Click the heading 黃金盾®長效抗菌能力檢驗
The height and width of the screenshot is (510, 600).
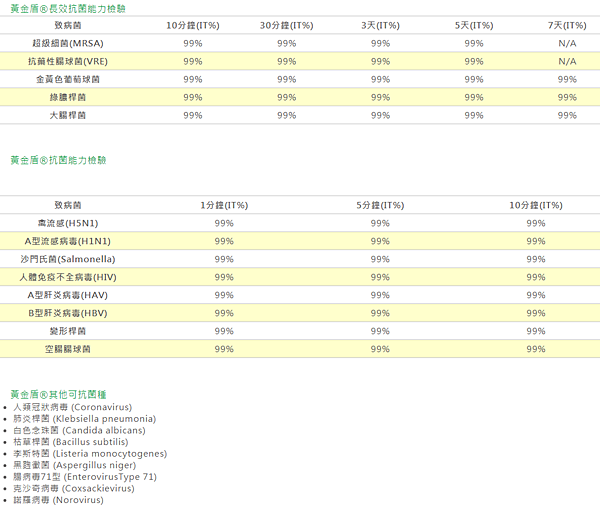pyautogui.click(x=68, y=8)
